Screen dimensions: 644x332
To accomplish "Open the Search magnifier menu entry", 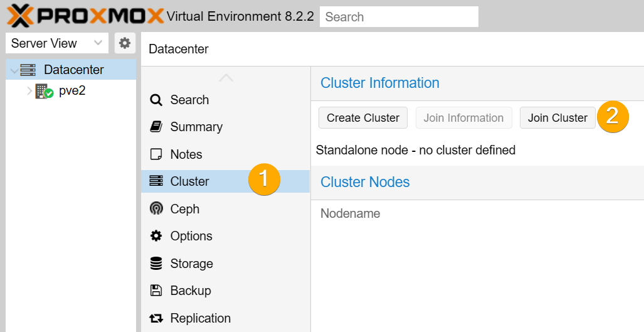I will click(156, 100).
